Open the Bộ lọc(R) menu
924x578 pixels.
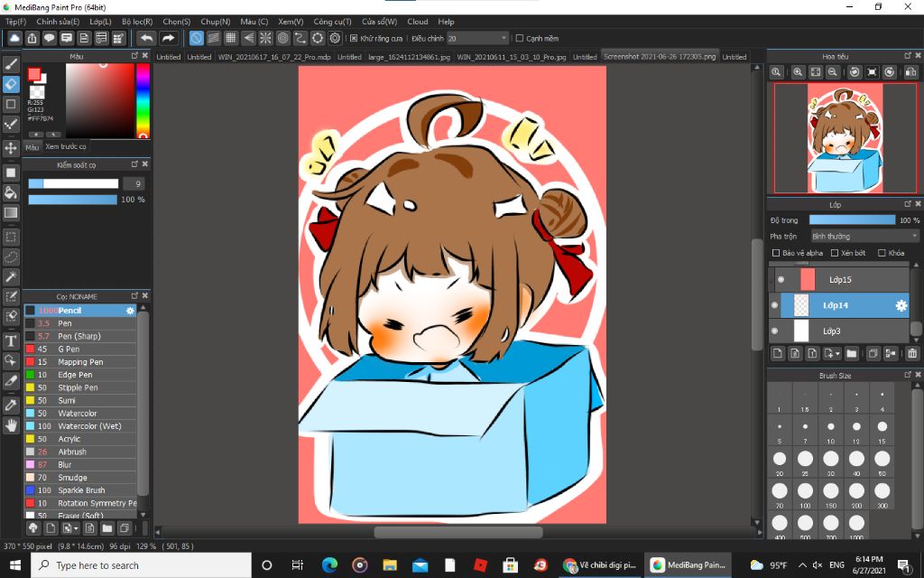(137, 22)
